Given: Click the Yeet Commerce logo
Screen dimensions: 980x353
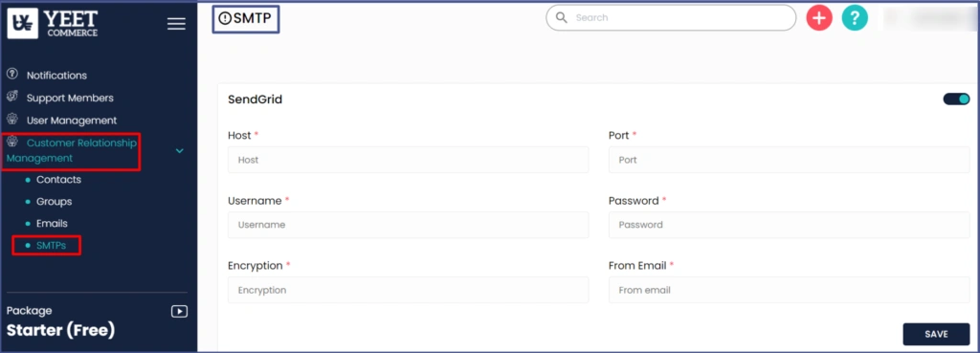Looking at the screenshot, I should coord(54,23).
